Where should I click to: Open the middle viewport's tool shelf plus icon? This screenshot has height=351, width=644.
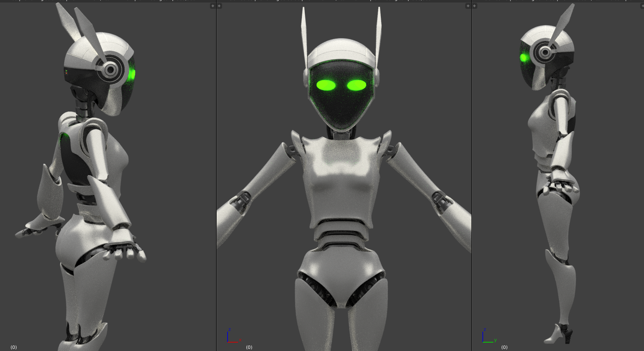[219, 6]
